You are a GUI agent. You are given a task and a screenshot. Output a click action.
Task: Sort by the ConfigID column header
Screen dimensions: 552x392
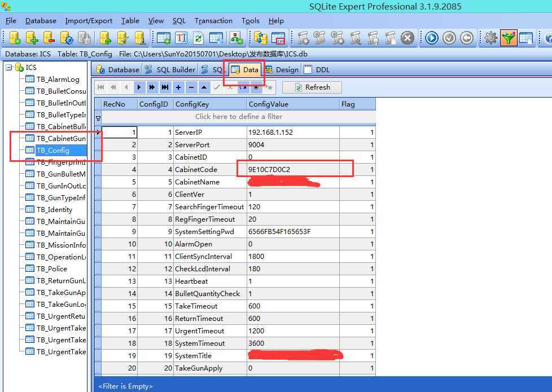coord(155,104)
